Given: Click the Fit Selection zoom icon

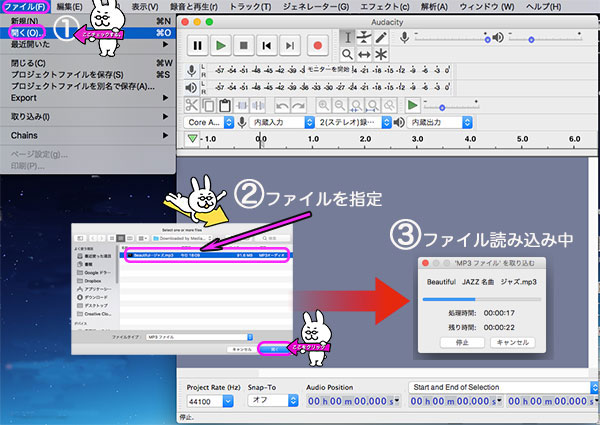Looking at the screenshot, I should coord(356,105).
